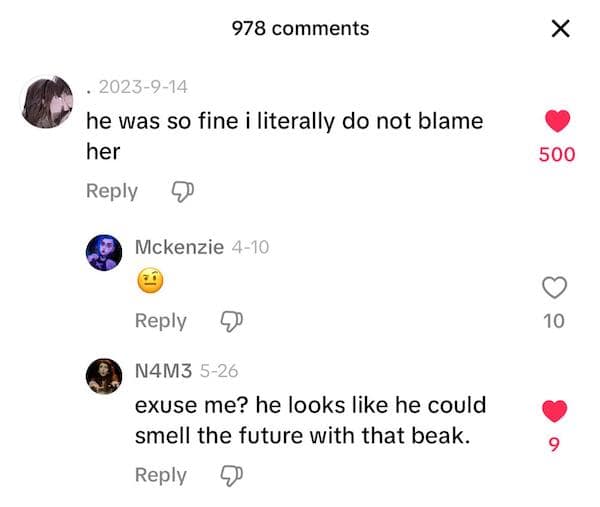The width and height of the screenshot is (600, 507).
Task: Click the '978 comments' header
Action: pos(300,29)
